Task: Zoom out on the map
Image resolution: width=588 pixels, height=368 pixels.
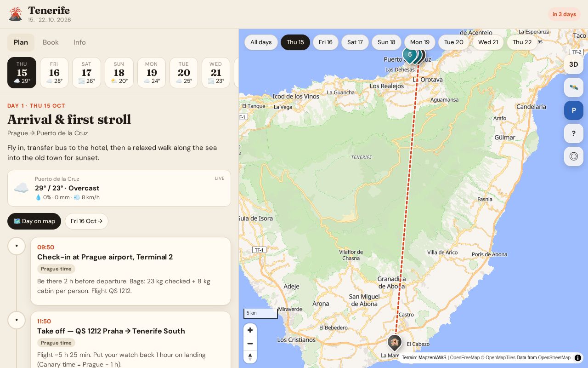Action: click(250, 344)
